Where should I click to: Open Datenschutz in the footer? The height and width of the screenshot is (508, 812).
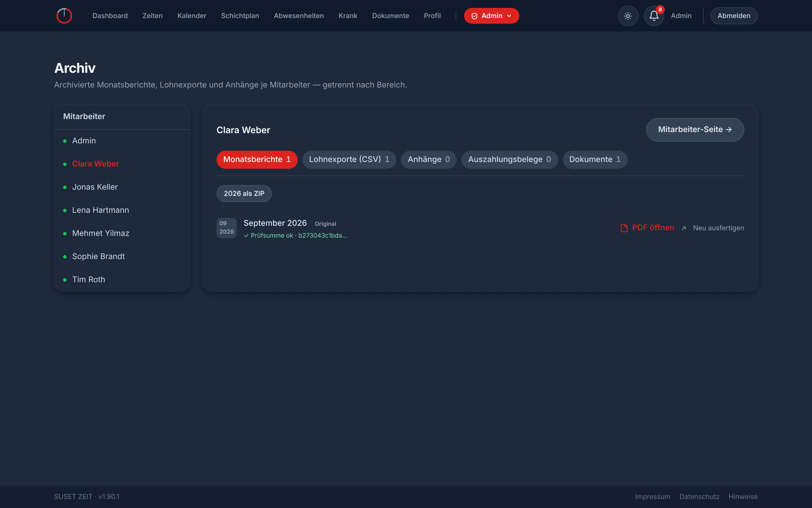(x=699, y=497)
